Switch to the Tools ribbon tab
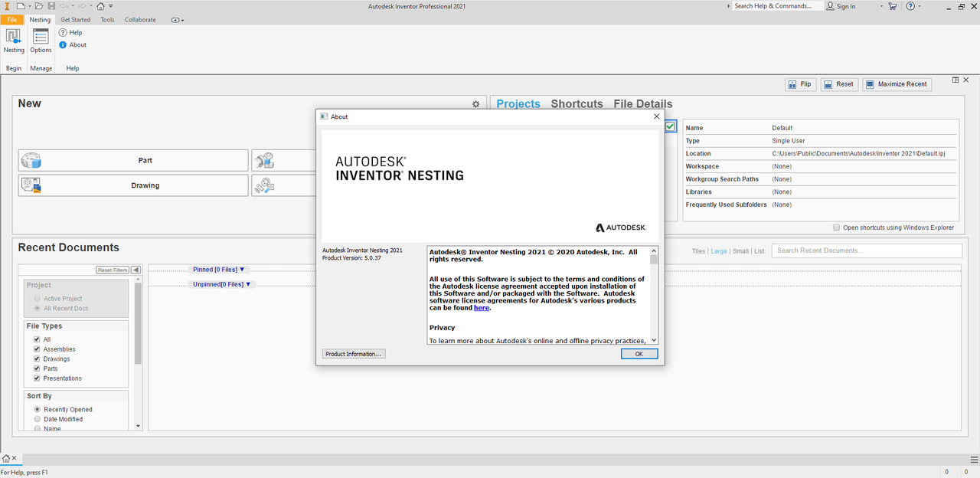The image size is (980, 478). (x=107, y=20)
